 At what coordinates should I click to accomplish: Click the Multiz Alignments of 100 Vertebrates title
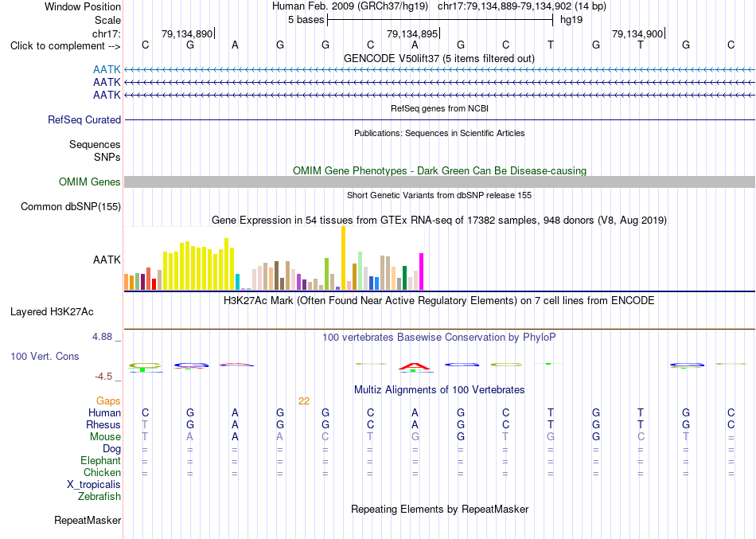(x=439, y=390)
